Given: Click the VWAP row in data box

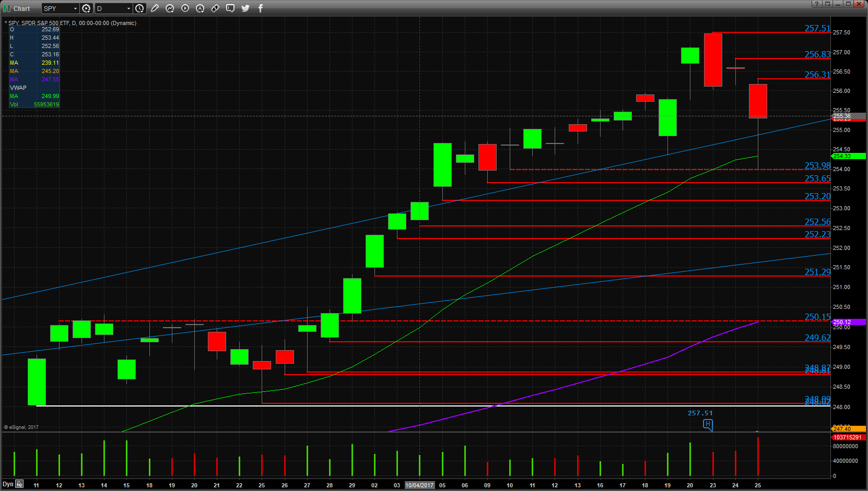Looking at the screenshot, I should 34,88.
